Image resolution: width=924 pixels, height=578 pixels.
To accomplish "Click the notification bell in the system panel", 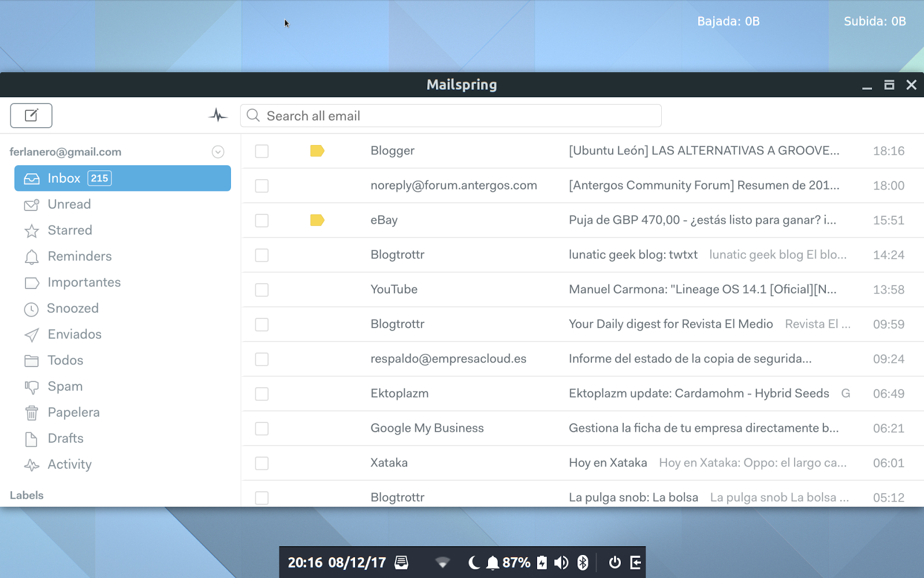I will 492,562.
